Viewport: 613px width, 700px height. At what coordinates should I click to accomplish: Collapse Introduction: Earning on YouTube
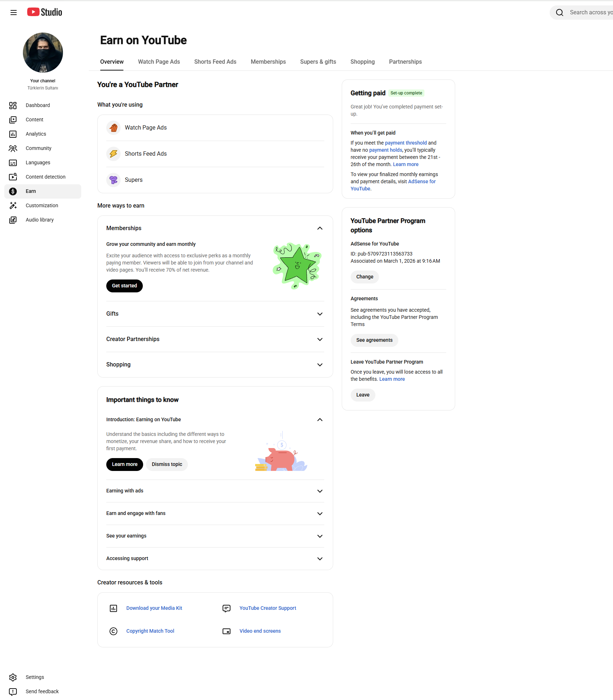[320, 419]
